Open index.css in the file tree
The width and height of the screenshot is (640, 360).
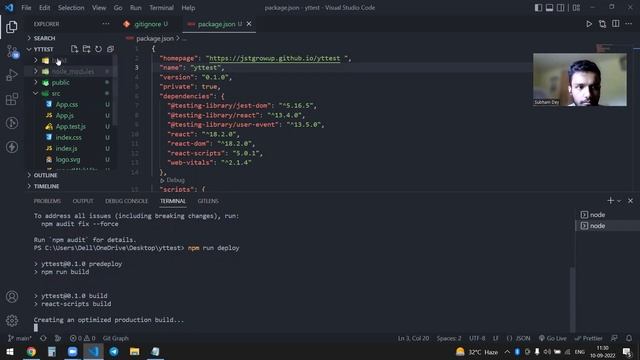pyautogui.click(x=69, y=138)
